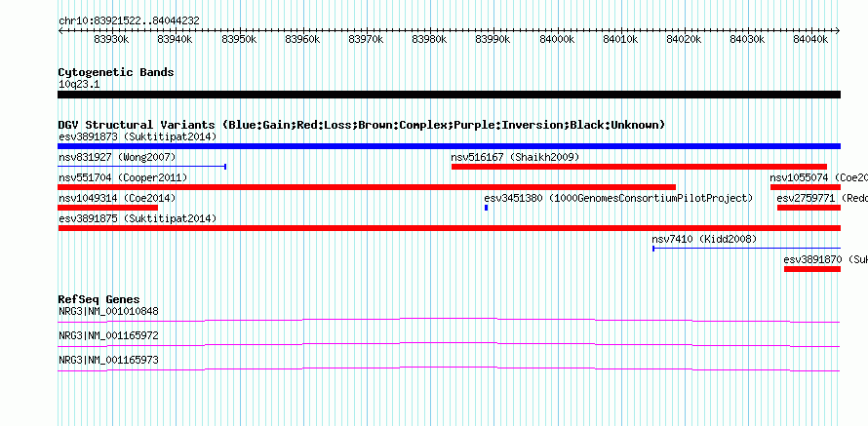This screenshot has width=868, height=426.
Task: Select the red nsv1055074 loss bar
Action: (x=806, y=187)
